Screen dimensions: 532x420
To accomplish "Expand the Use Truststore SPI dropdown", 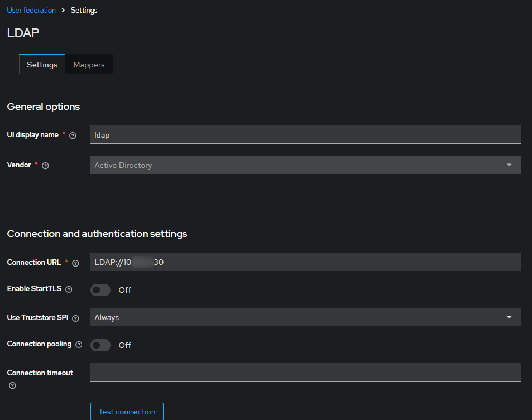I will pos(305,317).
